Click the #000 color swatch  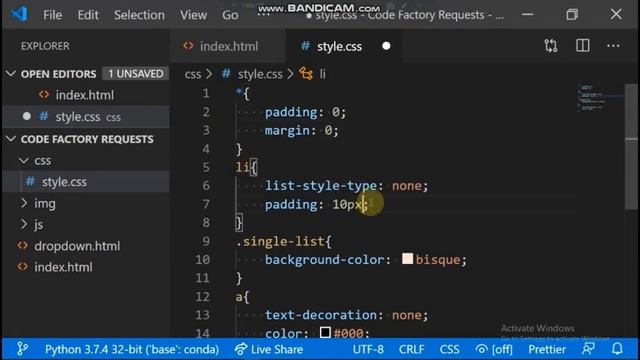(325, 332)
